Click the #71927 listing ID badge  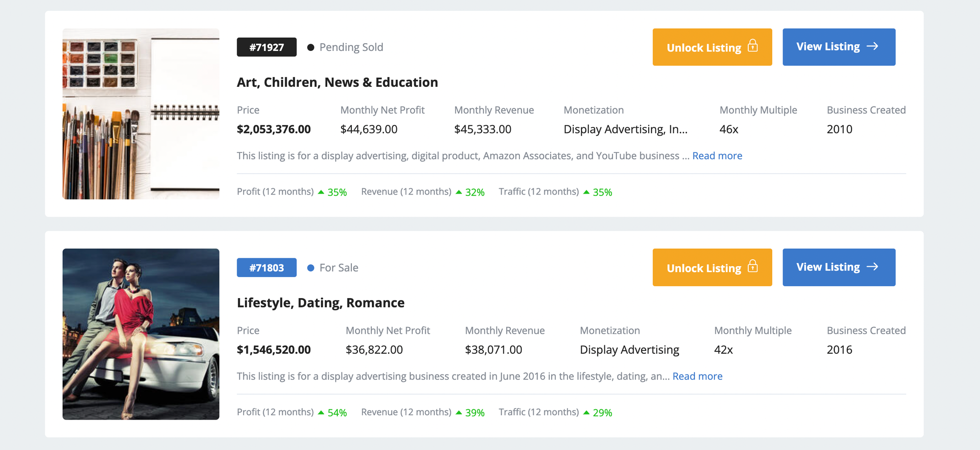point(267,47)
